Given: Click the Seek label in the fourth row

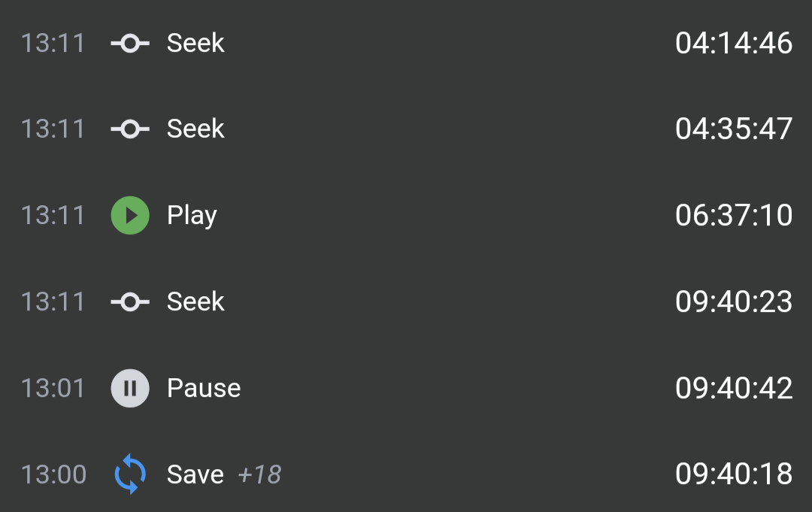Looking at the screenshot, I should click(x=195, y=301).
